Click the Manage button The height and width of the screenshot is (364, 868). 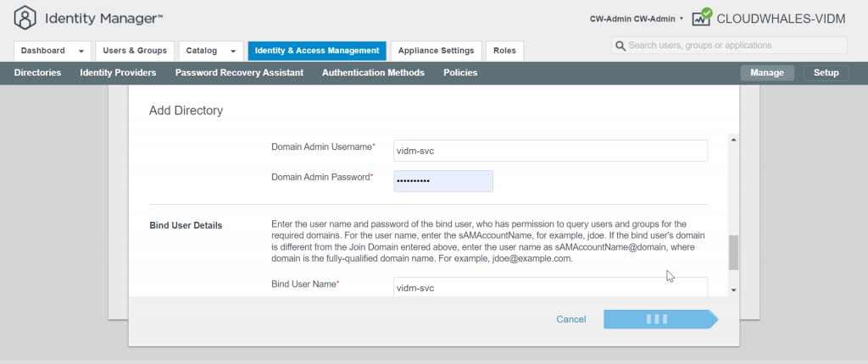pos(766,73)
